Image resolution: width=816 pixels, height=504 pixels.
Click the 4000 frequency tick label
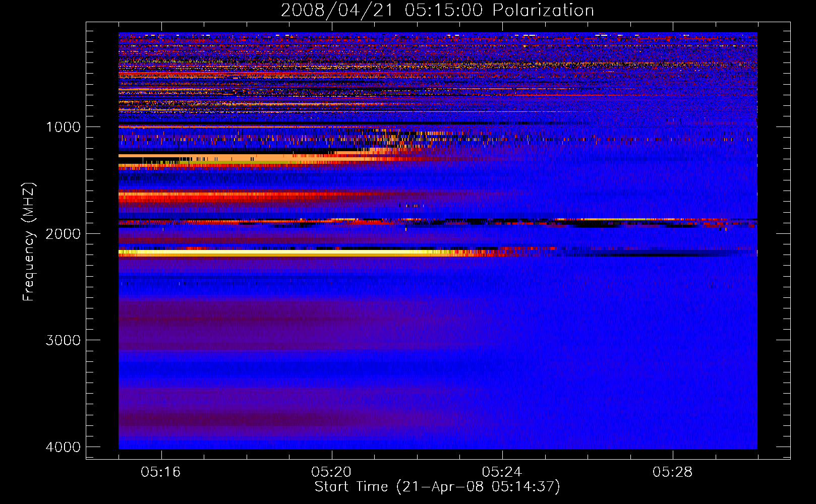[63, 447]
